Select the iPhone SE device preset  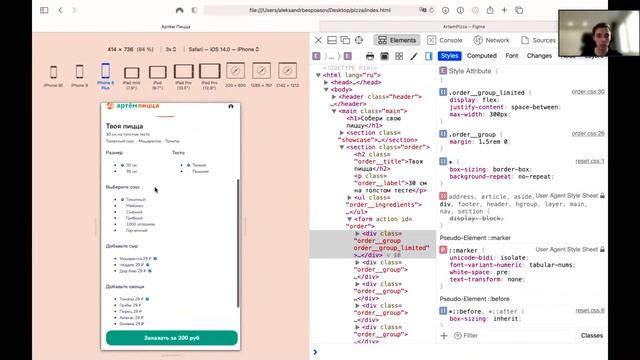pos(53,76)
